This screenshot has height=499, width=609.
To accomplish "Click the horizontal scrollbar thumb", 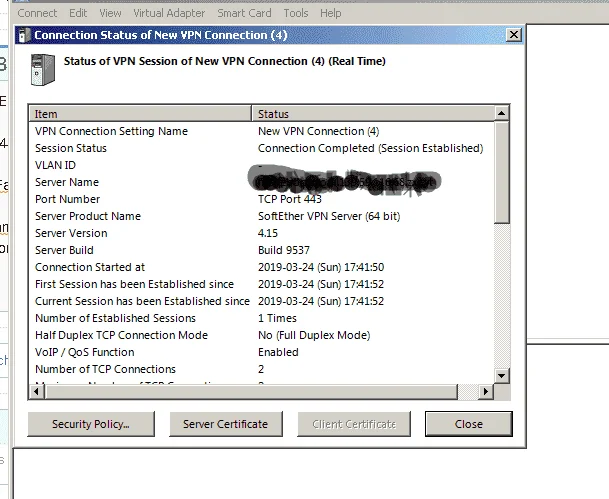I will click(251, 391).
